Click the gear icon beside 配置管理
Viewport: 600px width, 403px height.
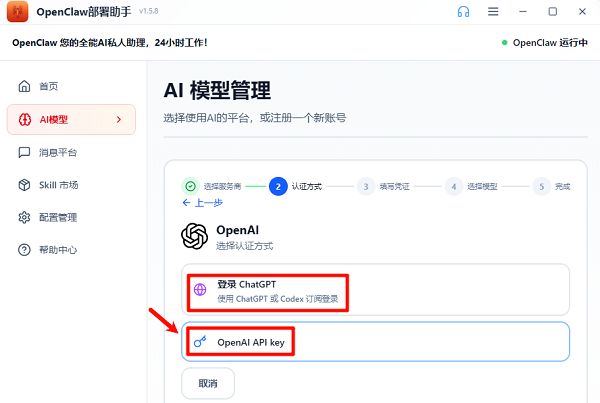(24, 217)
